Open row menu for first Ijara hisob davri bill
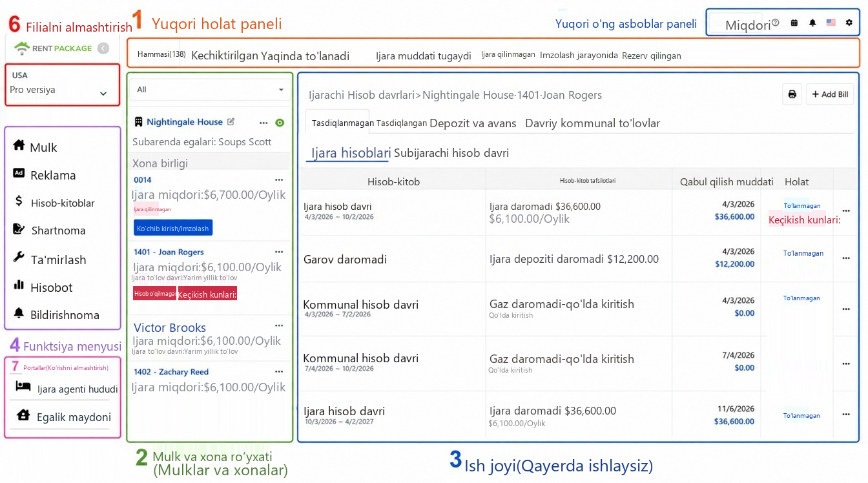This screenshot has height=483, width=868. pyautogui.click(x=846, y=211)
